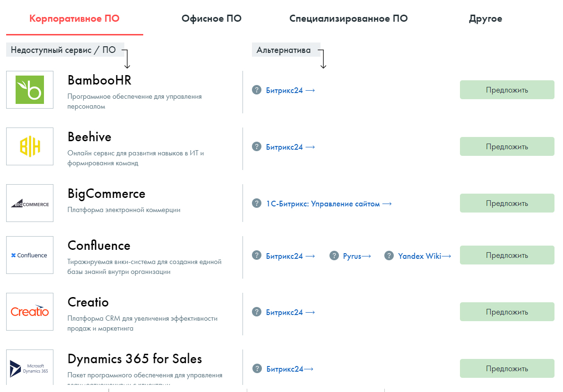The width and height of the screenshot is (563, 392).
Task: Click the Creatio logo icon
Action: point(30,312)
